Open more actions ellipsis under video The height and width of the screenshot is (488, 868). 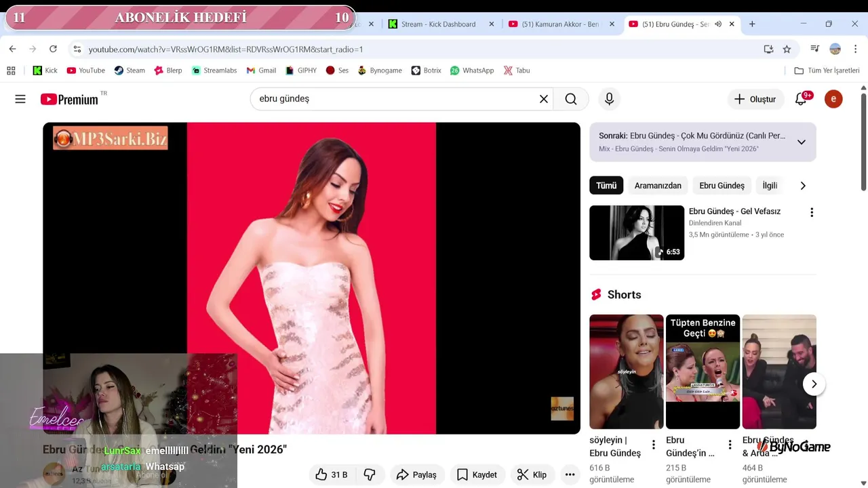coord(570,474)
